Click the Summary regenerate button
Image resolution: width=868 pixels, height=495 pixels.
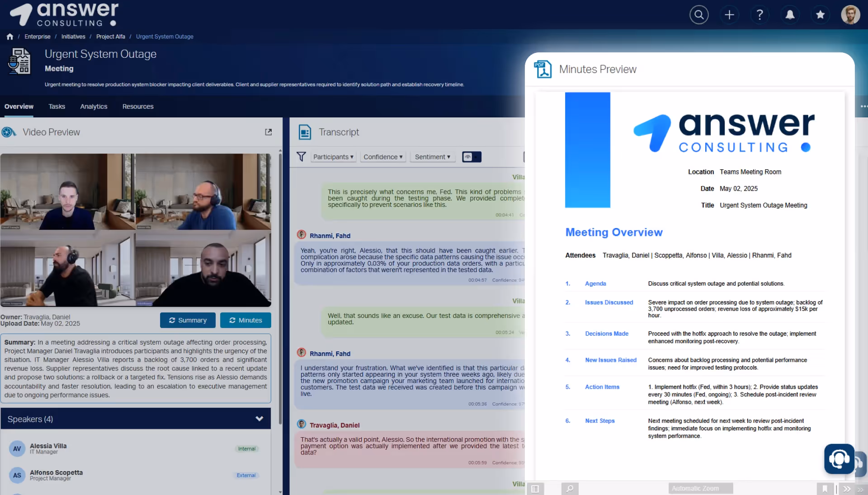coord(188,320)
